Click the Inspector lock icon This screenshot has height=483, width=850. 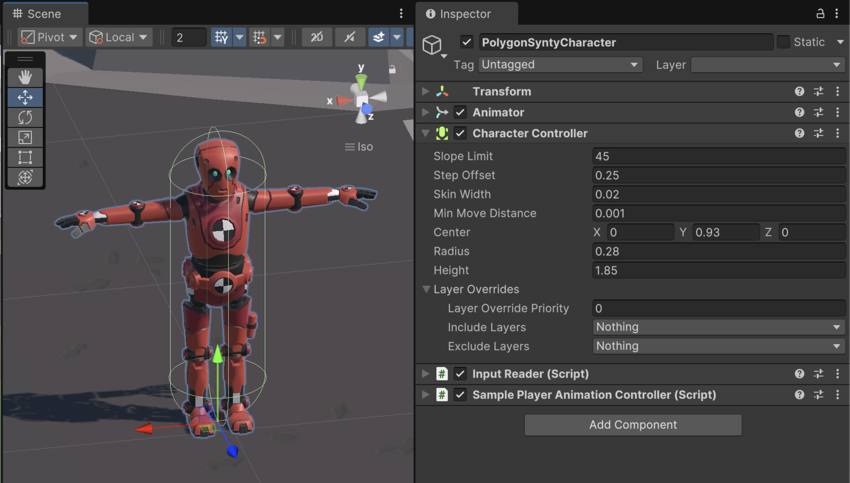click(x=820, y=14)
